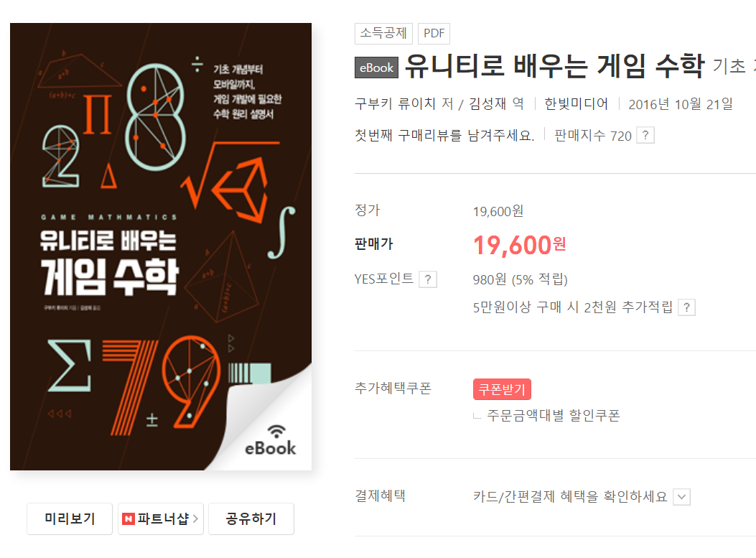
Task: Click 주문금액대별 할인쿠폰 link
Action: (553, 415)
